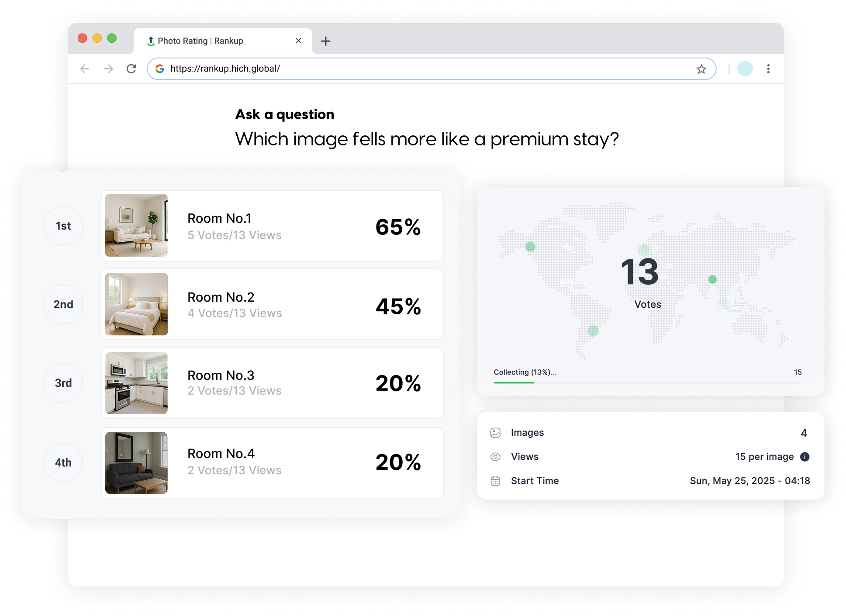Click the macOS yellow minimize button
This screenshot has height=616, width=846.
point(97,38)
